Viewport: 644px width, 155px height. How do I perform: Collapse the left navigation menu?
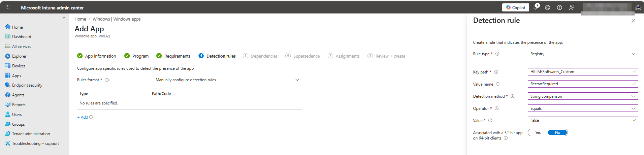(x=64, y=18)
